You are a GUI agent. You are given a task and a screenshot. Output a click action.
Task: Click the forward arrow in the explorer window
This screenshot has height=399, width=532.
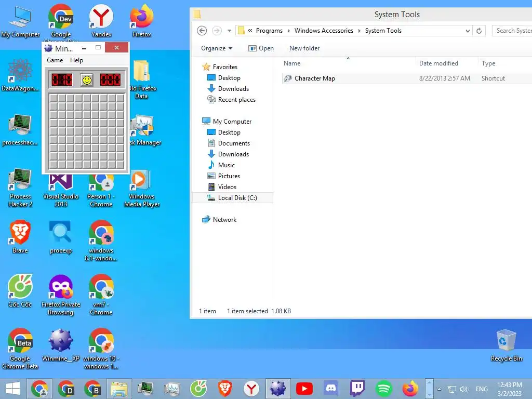217,31
